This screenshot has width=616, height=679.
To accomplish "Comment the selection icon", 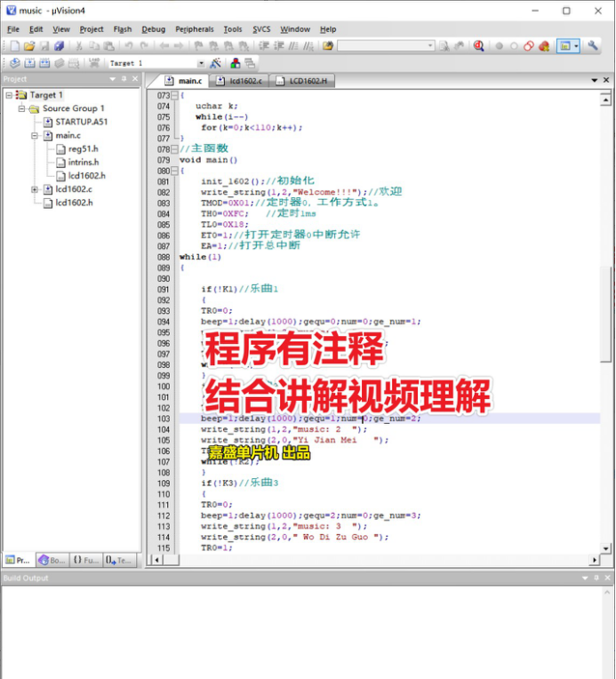I will point(293,46).
